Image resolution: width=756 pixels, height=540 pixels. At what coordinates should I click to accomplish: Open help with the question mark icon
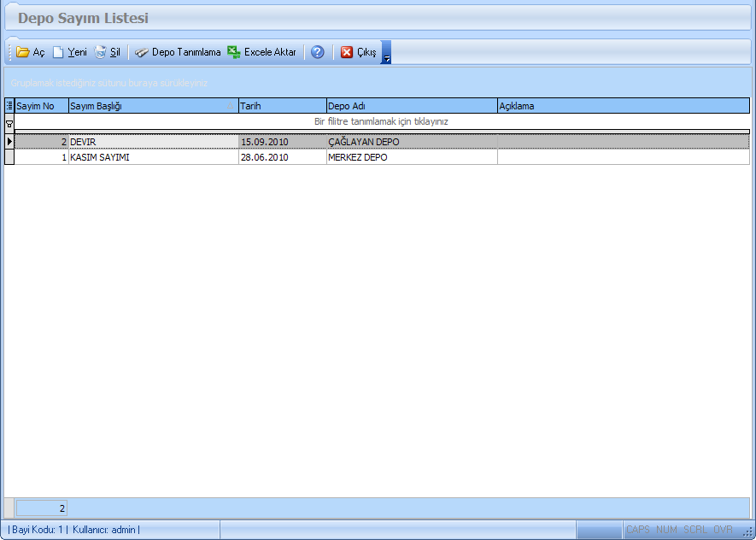tap(317, 52)
